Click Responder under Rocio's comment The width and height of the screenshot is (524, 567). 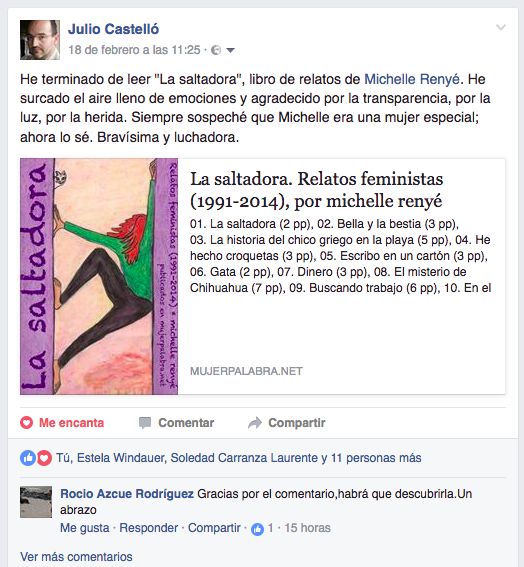(x=149, y=528)
